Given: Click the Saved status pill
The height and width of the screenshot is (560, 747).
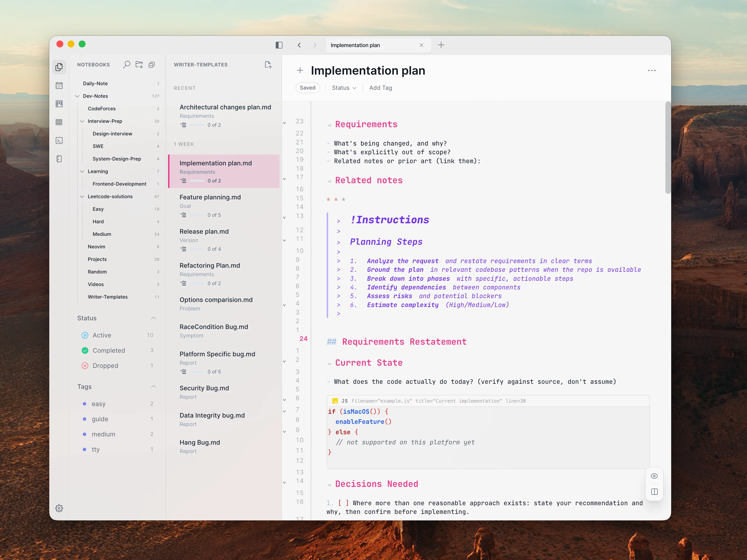Looking at the screenshot, I should (x=307, y=88).
